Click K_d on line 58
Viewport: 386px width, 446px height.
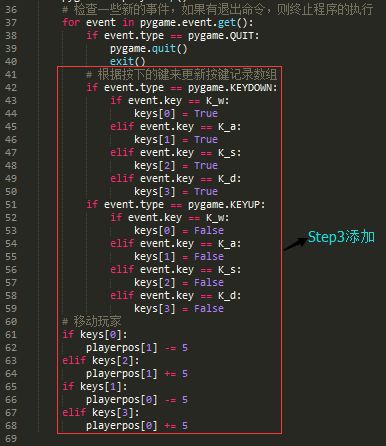point(229,296)
